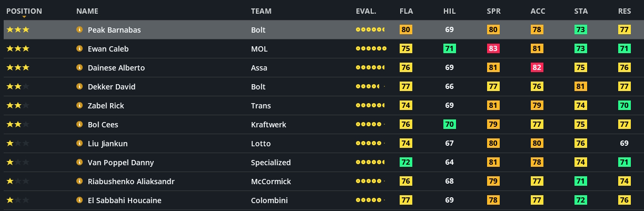Click Dekker David's three-star position rating
Image resolution: width=644 pixels, height=211 pixels.
pos(17,87)
